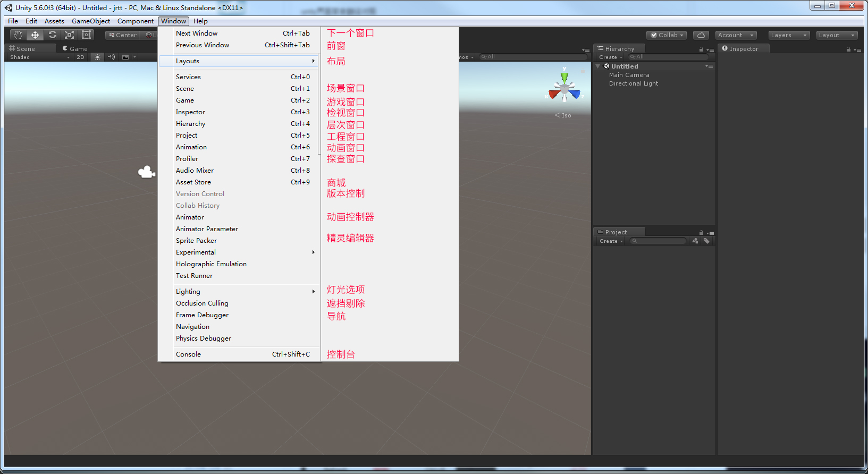Open Services from Window menu
The width and height of the screenshot is (868, 474).
coord(240,77)
